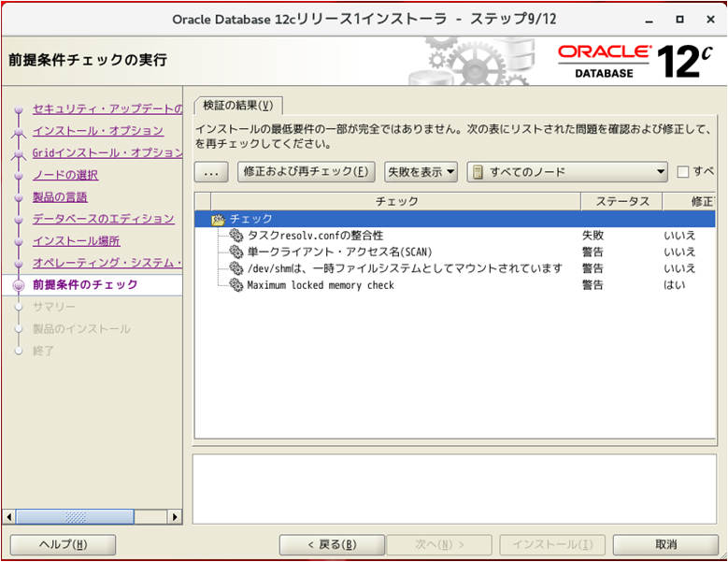
Task: Click the チェック column header
Action: 395,201
